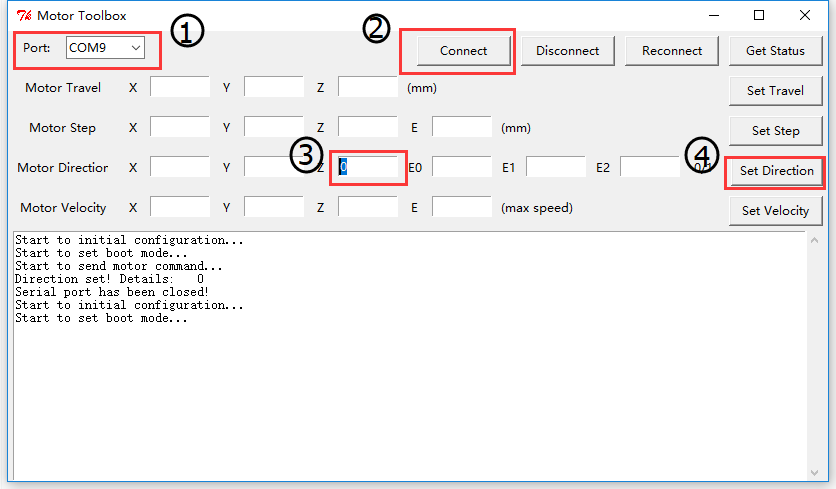Click the Get Status button
Screen dimensions: 836x489
pyautogui.click(x=775, y=50)
